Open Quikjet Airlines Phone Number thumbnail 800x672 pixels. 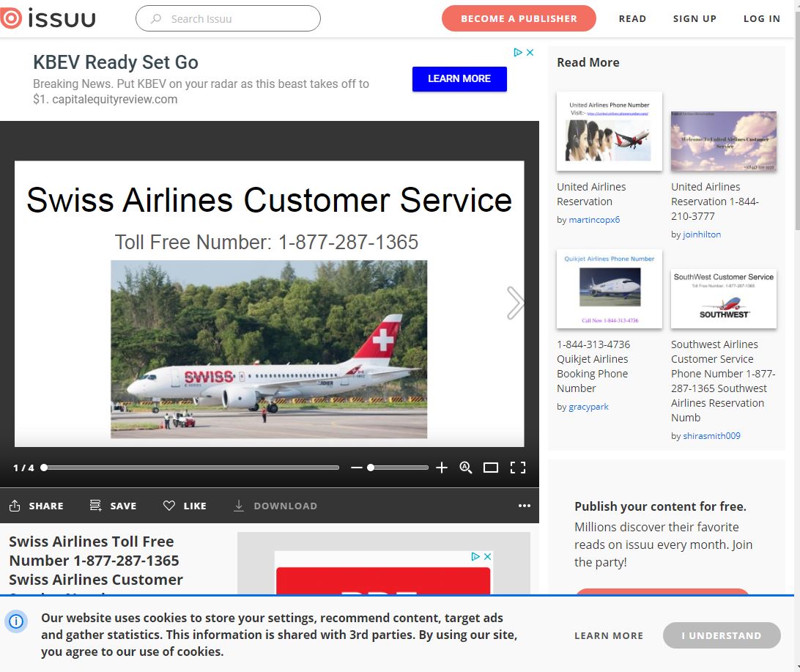click(x=610, y=289)
